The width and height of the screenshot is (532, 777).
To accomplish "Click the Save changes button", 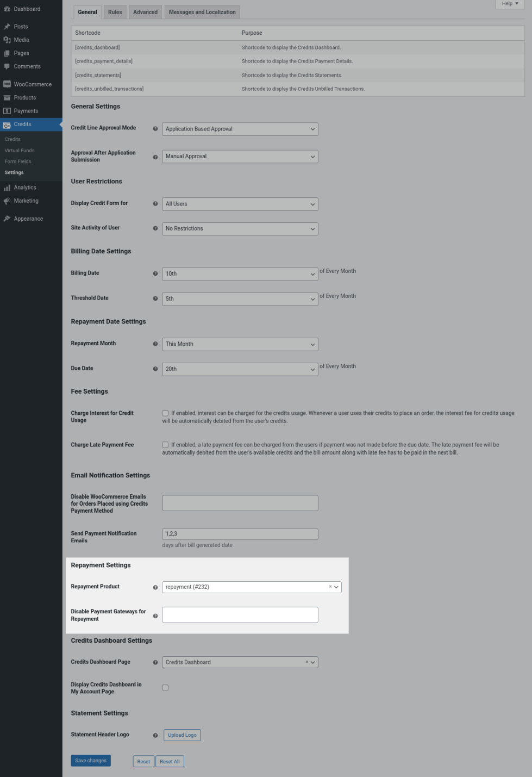I will tap(91, 761).
